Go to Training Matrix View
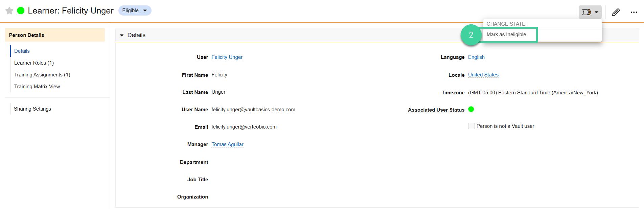644x209 pixels. click(x=37, y=87)
